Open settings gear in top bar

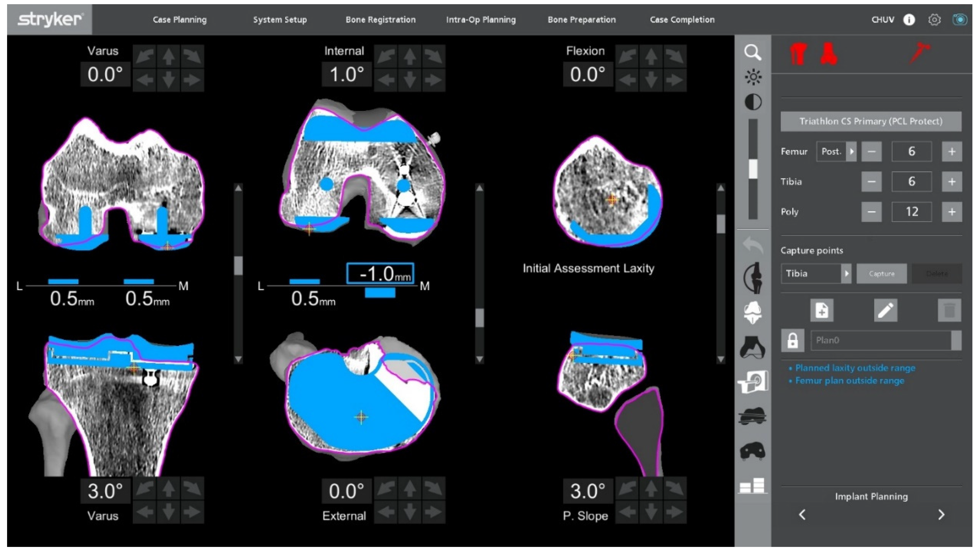pos(934,20)
